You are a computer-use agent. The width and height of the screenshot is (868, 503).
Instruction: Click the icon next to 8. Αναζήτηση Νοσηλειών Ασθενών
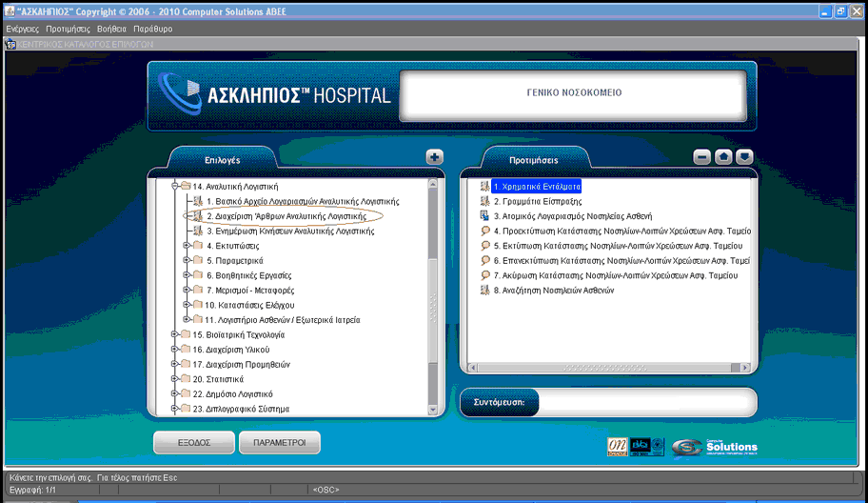click(485, 291)
